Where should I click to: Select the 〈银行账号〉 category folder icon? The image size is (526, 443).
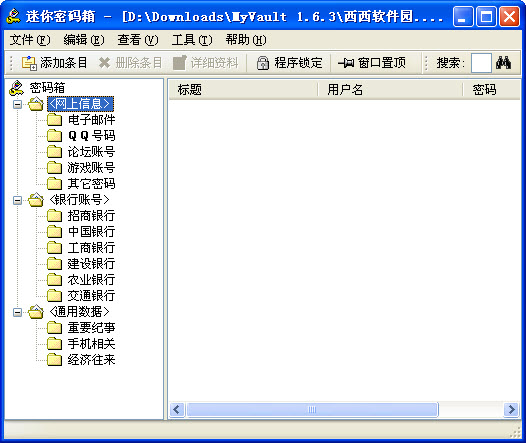pos(36,200)
